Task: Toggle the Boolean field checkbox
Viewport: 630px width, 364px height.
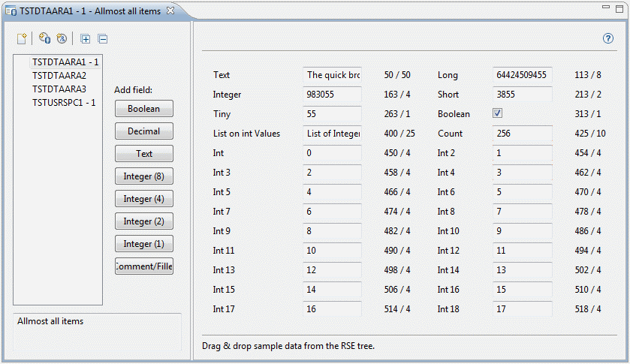Action: 497,113
